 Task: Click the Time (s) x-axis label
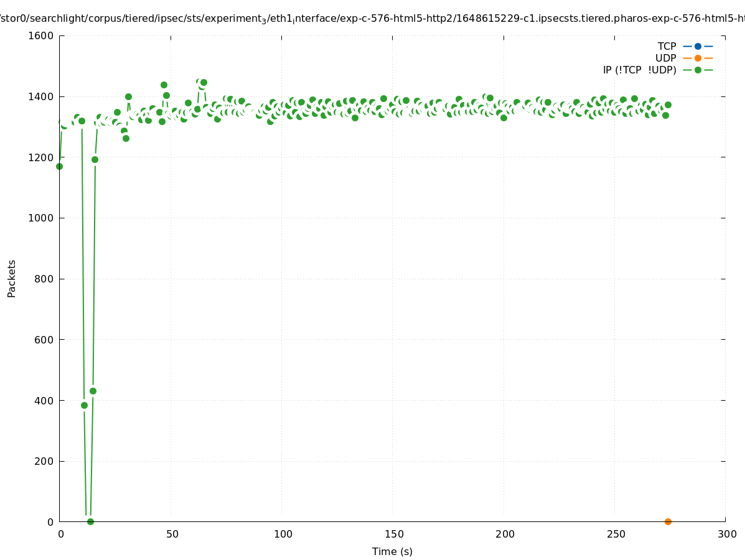point(392,551)
